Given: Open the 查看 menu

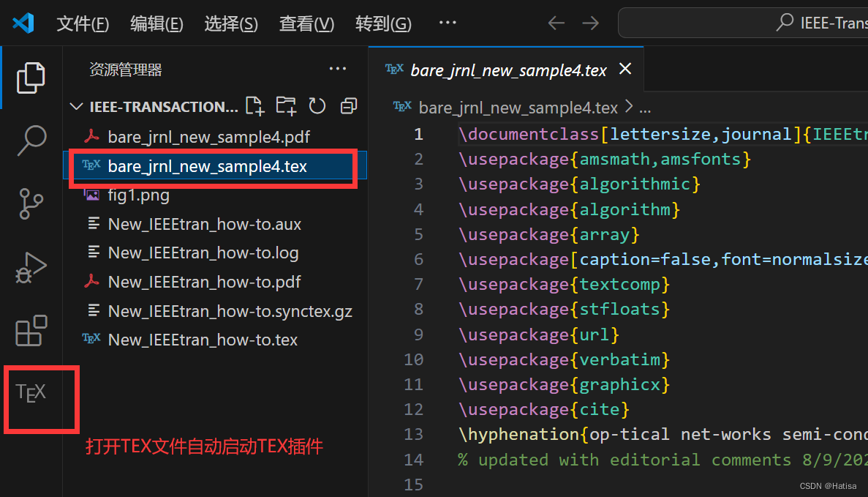Looking at the screenshot, I should 306,23.
